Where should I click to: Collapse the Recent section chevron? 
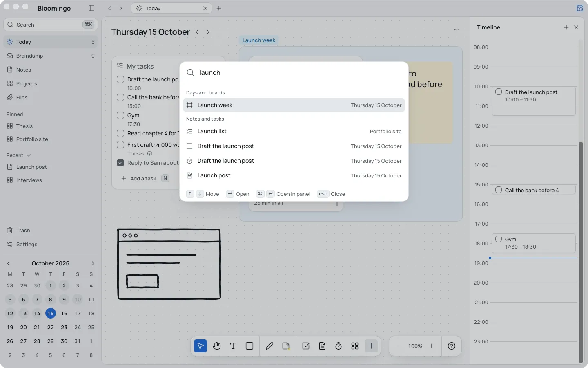coord(29,155)
